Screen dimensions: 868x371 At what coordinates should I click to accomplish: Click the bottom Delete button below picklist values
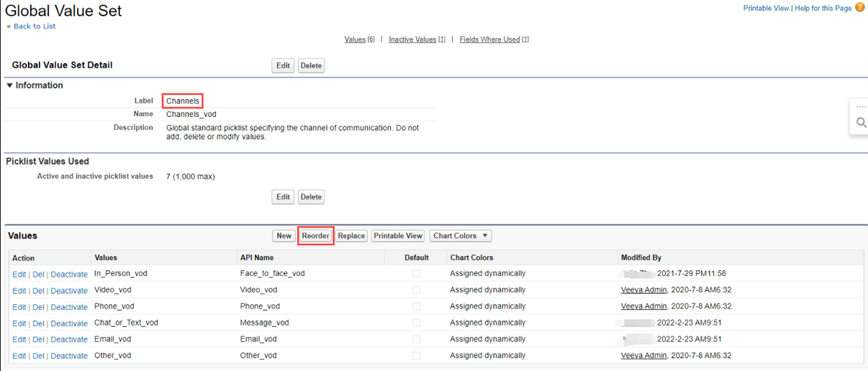pyautogui.click(x=311, y=197)
